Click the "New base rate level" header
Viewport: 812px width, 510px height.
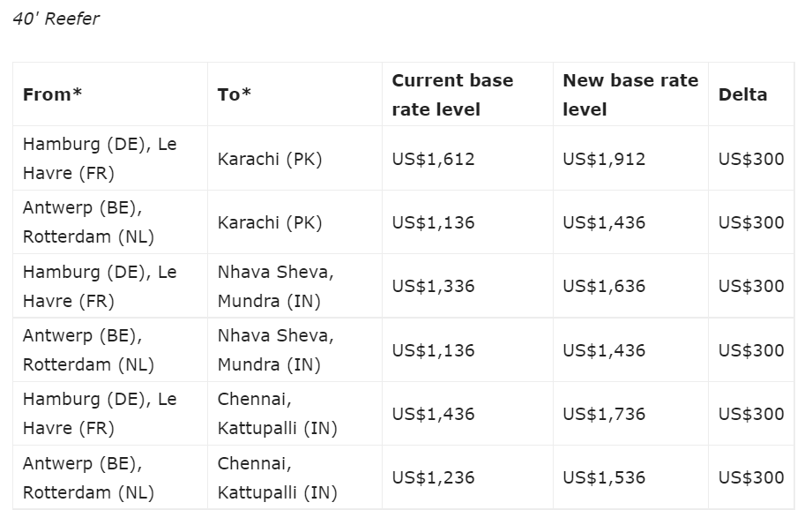tap(630, 94)
